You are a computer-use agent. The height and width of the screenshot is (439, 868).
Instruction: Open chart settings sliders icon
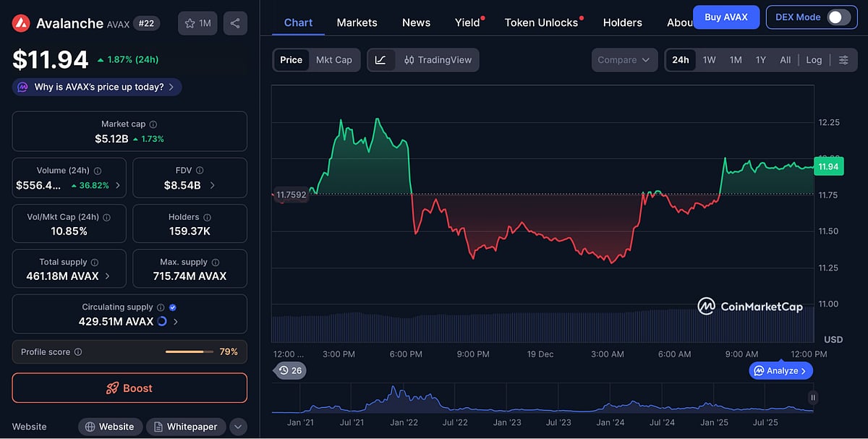(843, 60)
